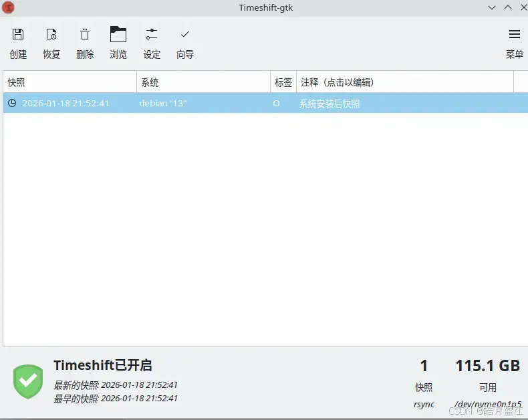Click the 创建 (Create) snapshot icon
Viewport: 528px width, 420px height.
click(x=18, y=34)
